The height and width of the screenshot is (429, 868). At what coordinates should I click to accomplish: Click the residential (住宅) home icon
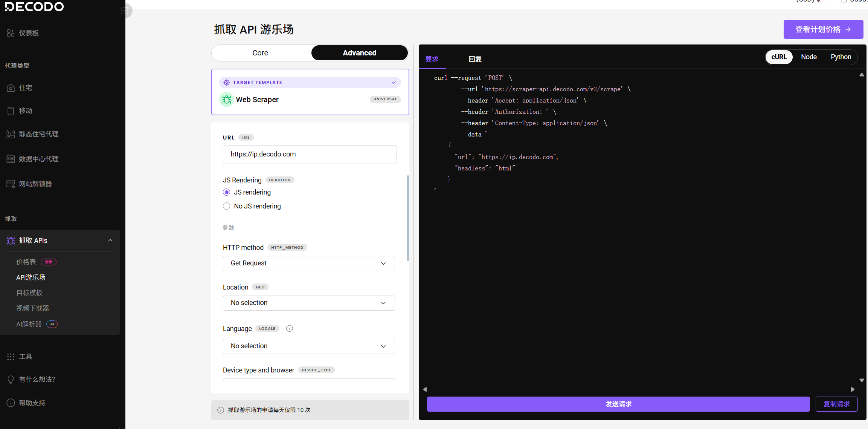pyautogui.click(x=11, y=88)
